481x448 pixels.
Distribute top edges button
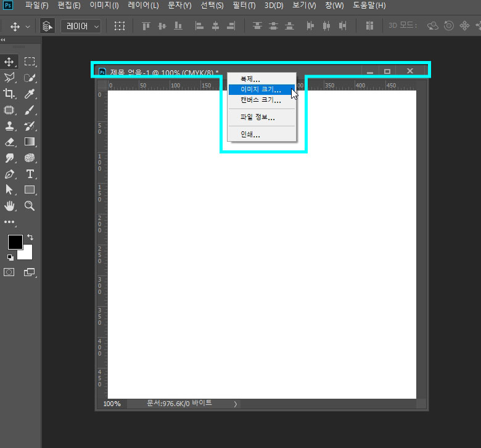(257, 26)
